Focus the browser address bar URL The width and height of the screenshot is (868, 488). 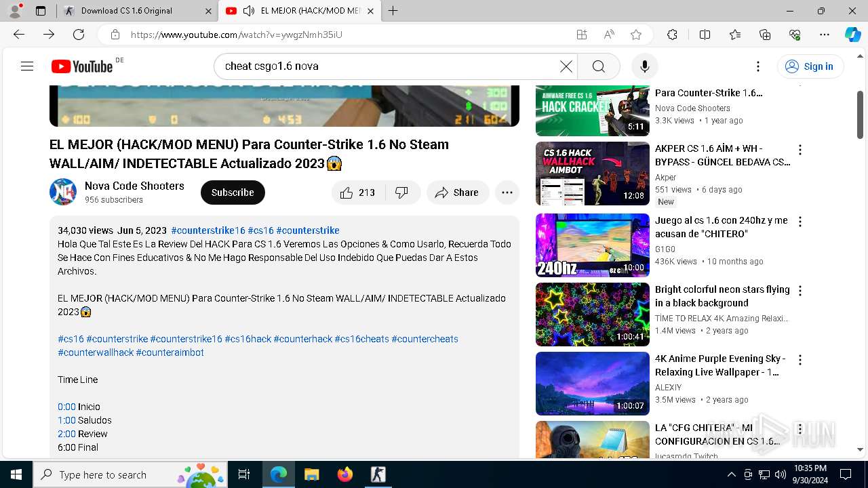(x=236, y=35)
